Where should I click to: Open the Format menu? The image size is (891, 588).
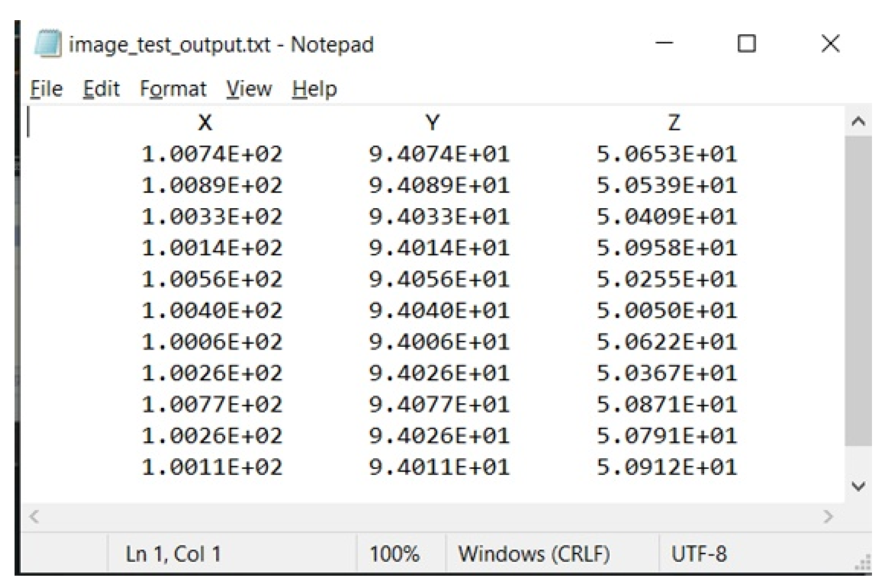point(173,89)
